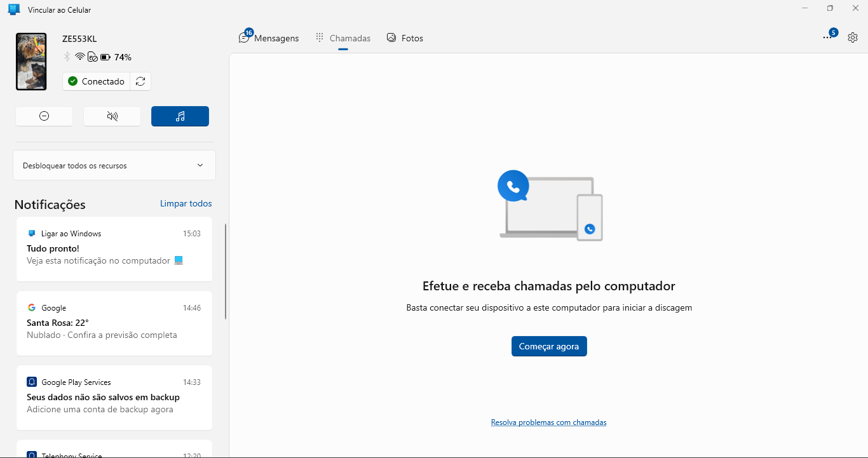Open the settings gear icon
868x458 pixels.
click(853, 37)
